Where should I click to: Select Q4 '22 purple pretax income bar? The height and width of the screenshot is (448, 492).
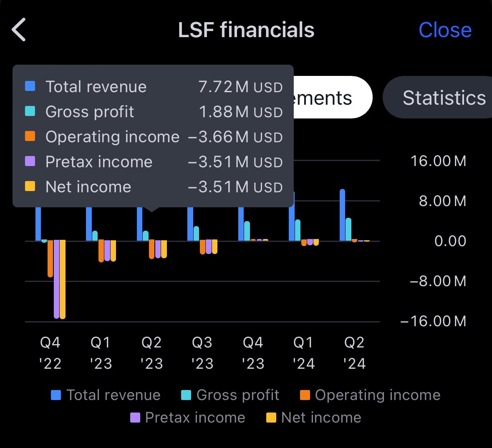[x=56, y=279]
